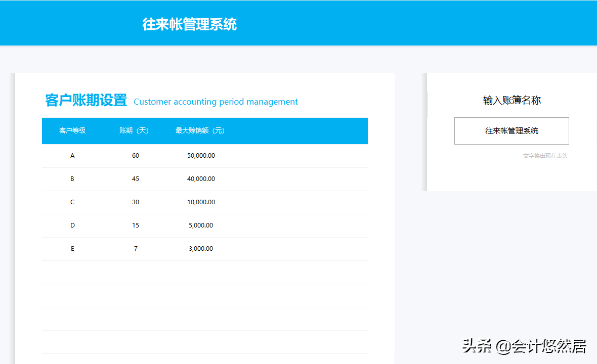
Task: Click the 40,000.00 credit limit cell
Action: tap(200, 178)
